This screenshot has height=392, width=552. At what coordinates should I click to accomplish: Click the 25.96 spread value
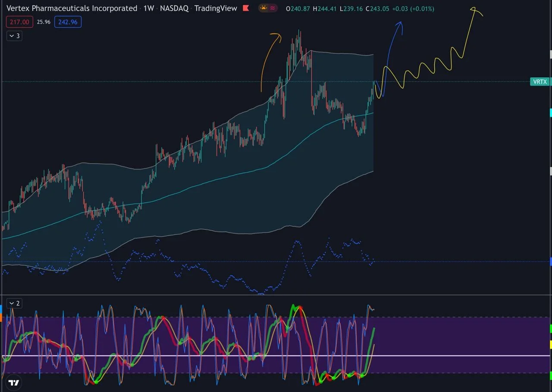tap(44, 22)
